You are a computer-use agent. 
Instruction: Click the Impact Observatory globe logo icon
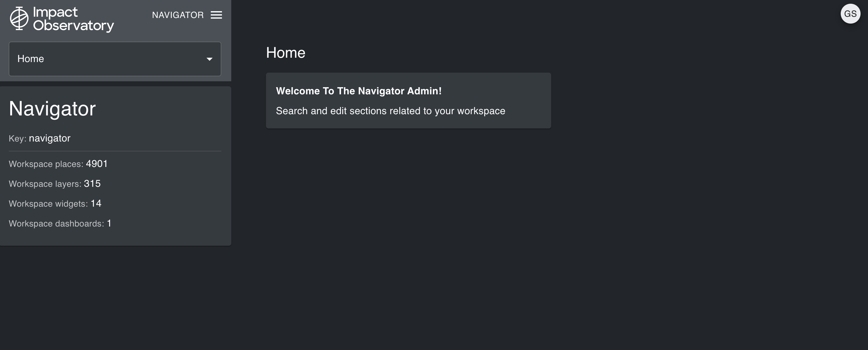(19, 19)
